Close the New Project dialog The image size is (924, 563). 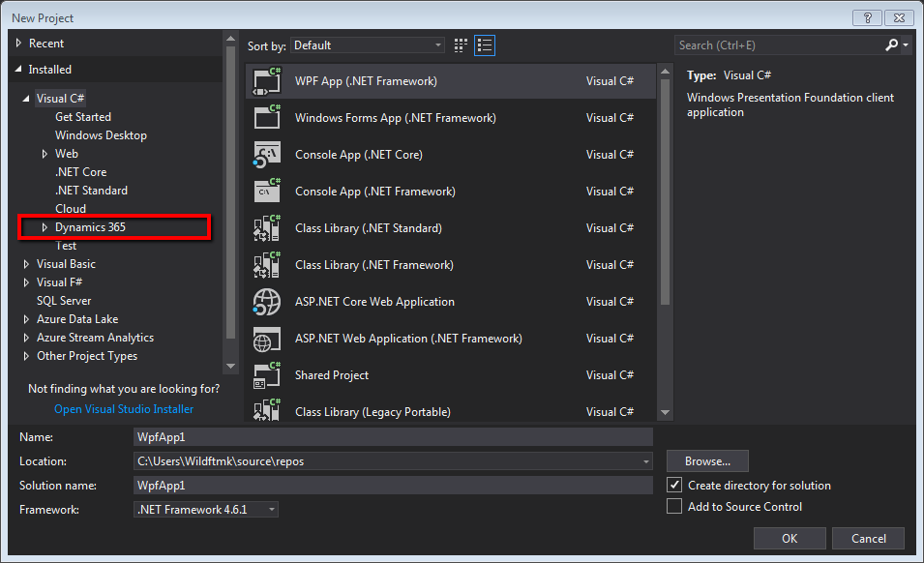click(x=899, y=17)
